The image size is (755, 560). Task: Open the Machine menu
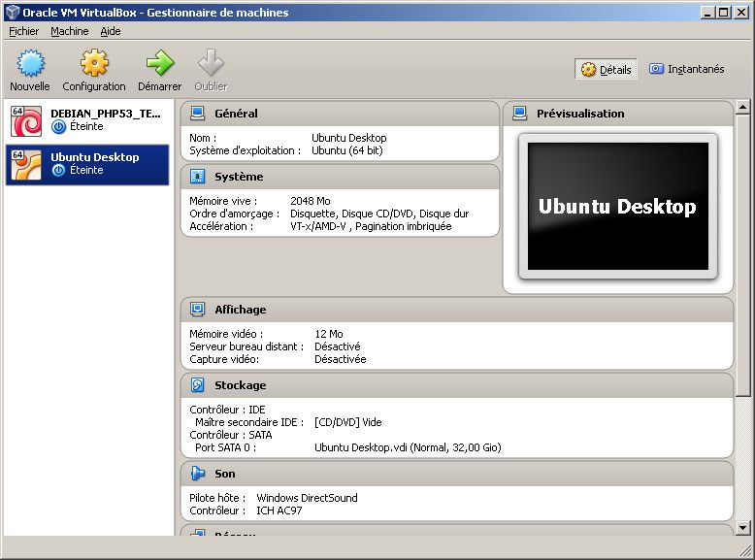pyautogui.click(x=69, y=31)
